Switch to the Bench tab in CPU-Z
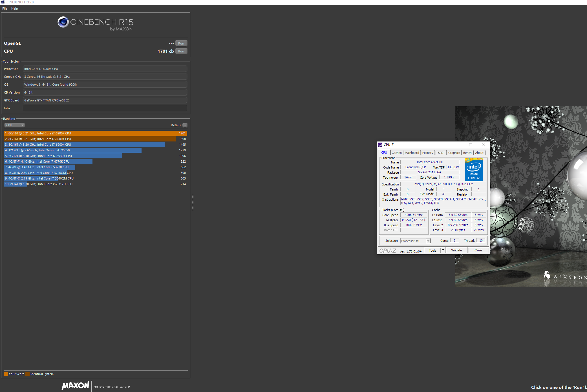This screenshot has width=587, height=392. 467,153
